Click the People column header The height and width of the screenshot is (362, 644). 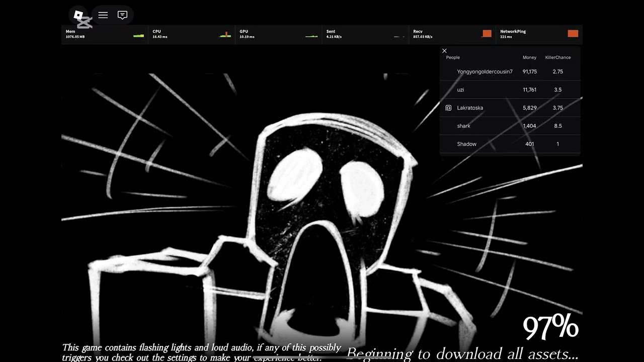click(453, 57)
